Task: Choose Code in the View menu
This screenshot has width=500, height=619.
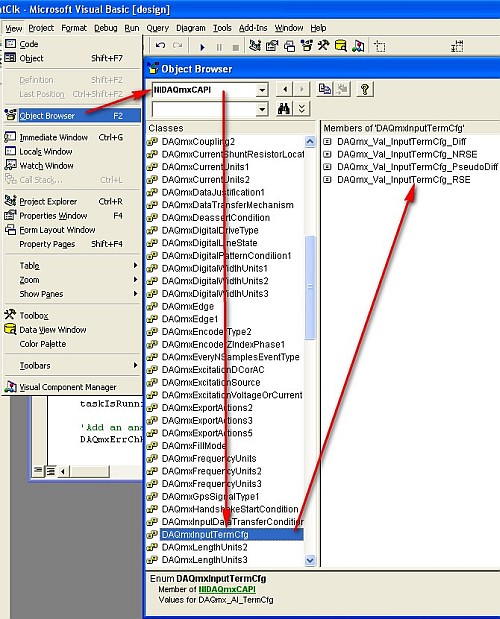Action: 72,44
